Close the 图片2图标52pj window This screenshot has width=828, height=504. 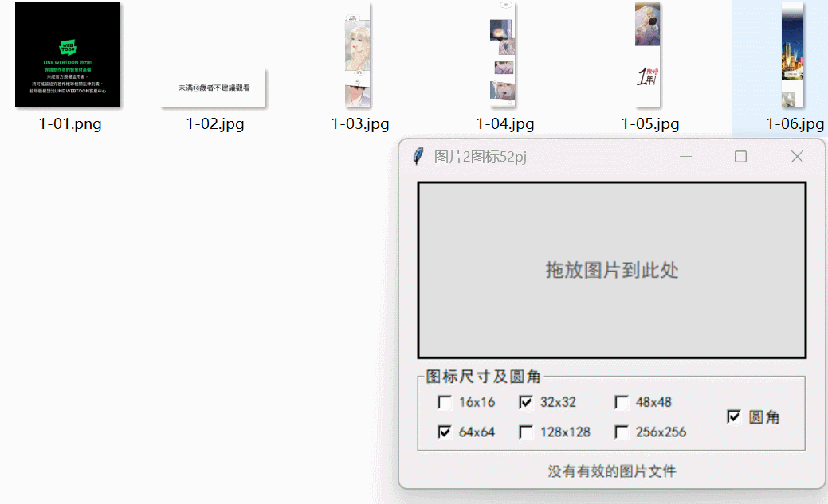coord(798,157)
